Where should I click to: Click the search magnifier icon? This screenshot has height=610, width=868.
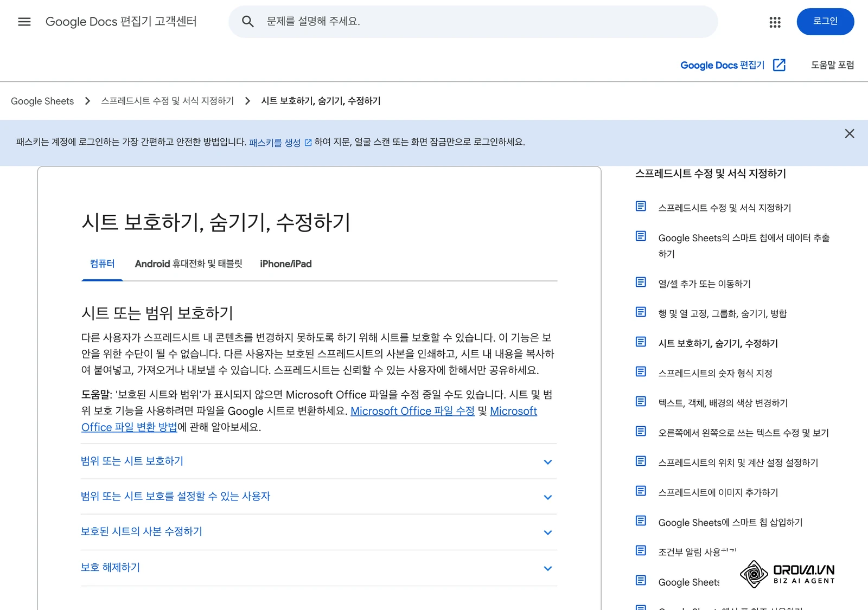tap(248, 22)
